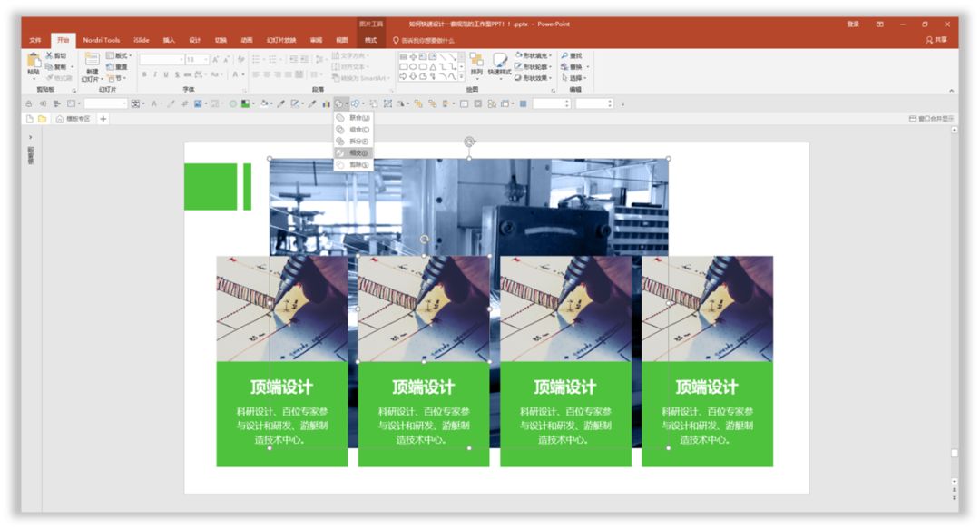
Task: Toggle Underline formatting
Action: [x=166, y=74]
